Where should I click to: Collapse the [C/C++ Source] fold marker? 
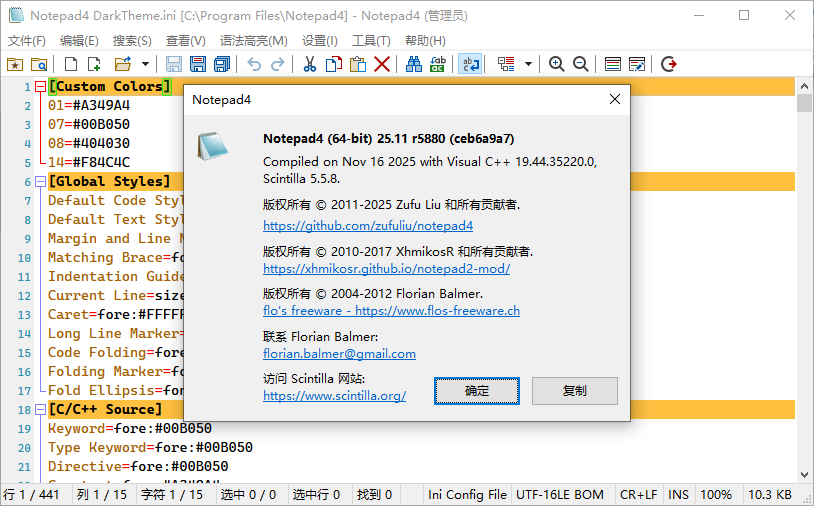(x=40, y=410)
